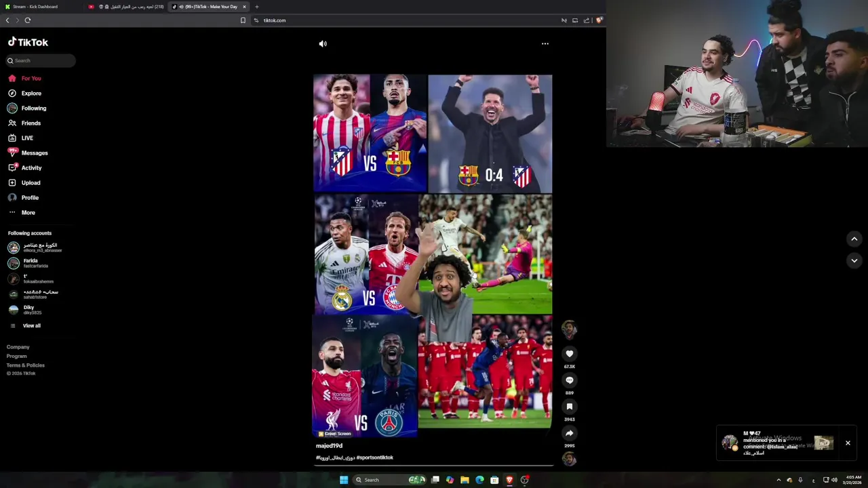Open the video three-dot options menu
The height and width of the screenshot is (488, 868).
click(x=545, y=43)
